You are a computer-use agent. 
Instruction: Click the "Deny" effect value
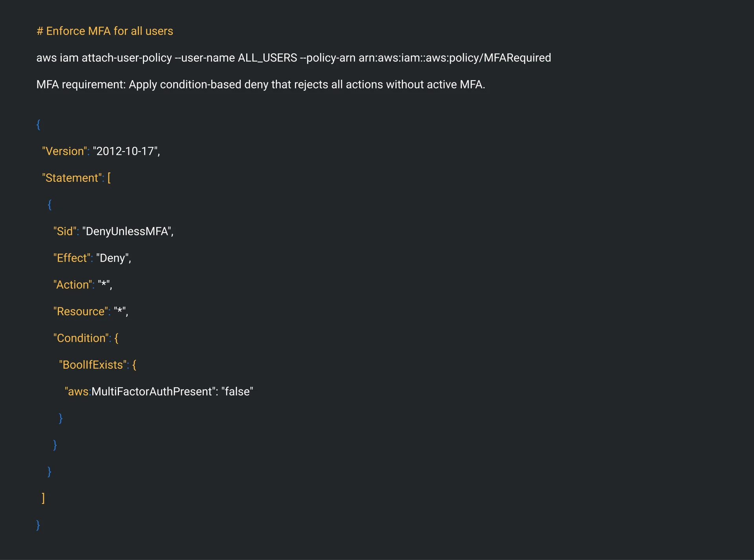click(x=113, y=258)
